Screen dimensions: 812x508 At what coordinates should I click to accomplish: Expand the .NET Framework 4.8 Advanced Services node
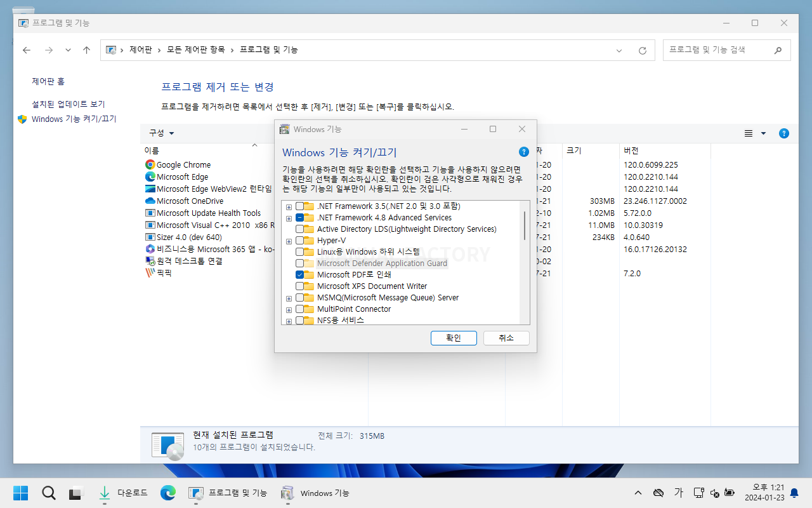tap(289, 218)
